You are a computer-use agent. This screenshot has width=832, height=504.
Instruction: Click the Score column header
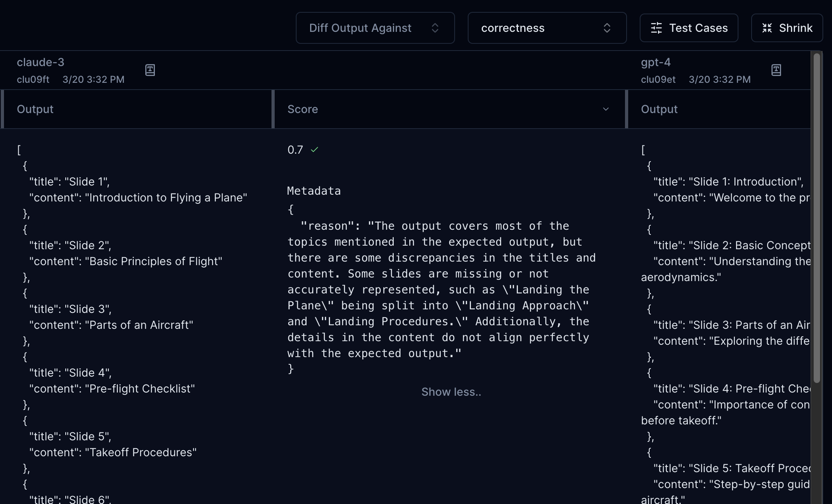pyautogui.click(x=449, y=109)
